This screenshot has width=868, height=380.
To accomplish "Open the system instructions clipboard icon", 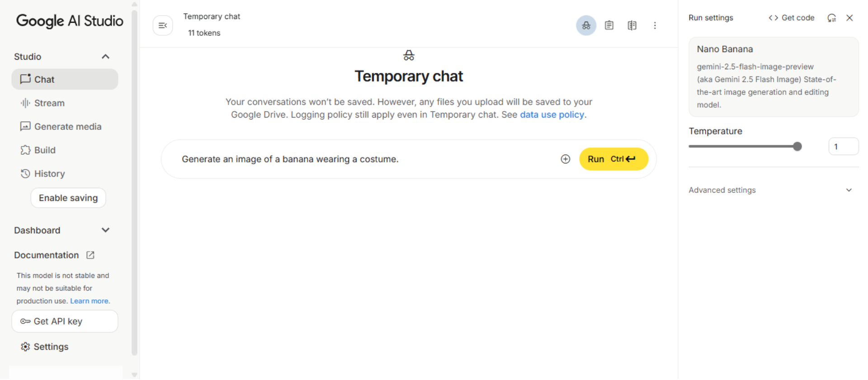I will click(609, 25).
